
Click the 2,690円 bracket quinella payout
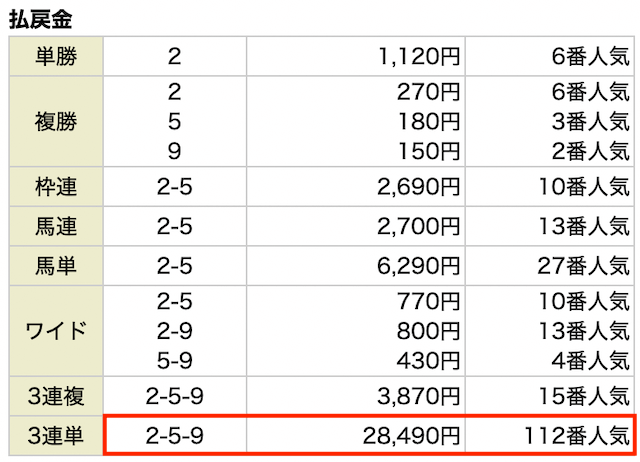(x=418, y=187)
